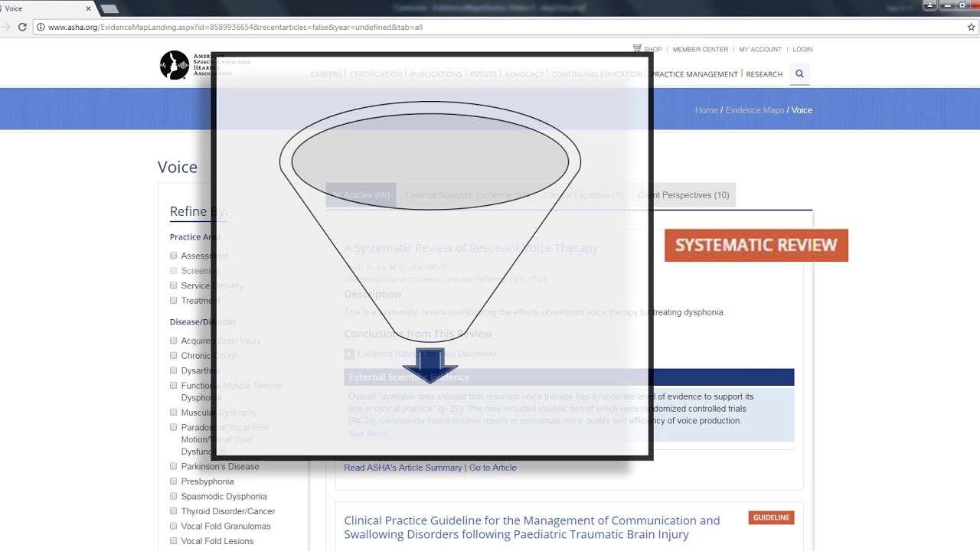Click the Go to Article link
Screen dimensions: 980x551
click(492, 468)
